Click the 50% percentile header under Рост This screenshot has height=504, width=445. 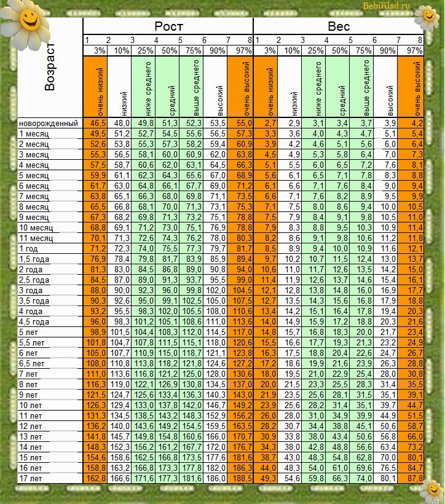168,51
